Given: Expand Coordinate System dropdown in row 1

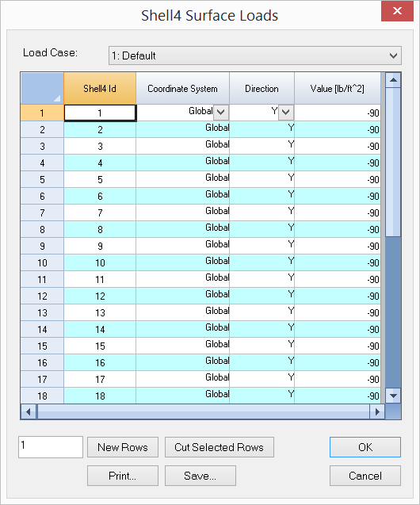Looking at the screenshot, I should pyautogui.click(x=221, y=113).
